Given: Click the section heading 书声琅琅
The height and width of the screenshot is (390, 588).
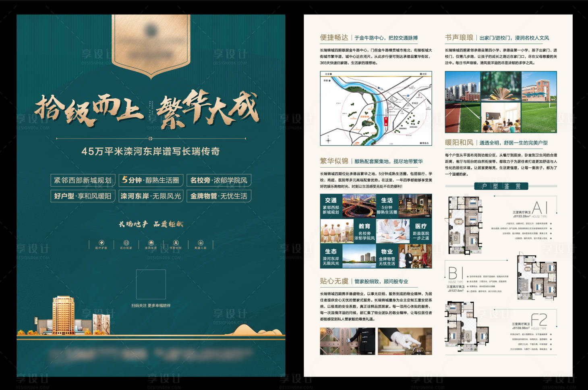Looking at the screenshot, I should (x=459, y=37).
